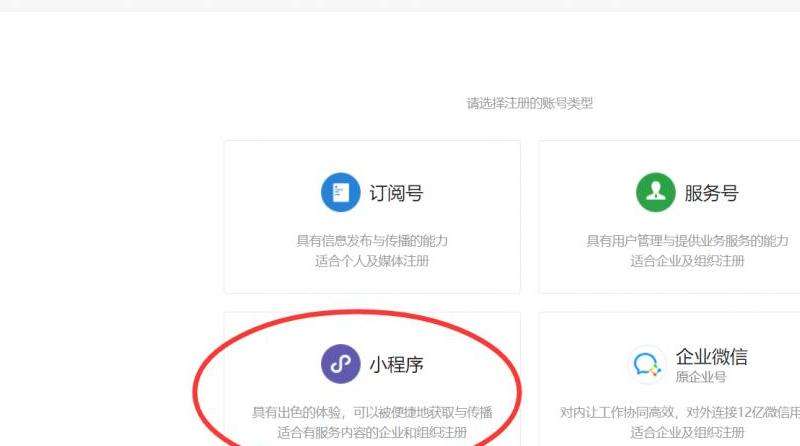Screen dimensions: 800x446
Task: Click the green 服务号 person icon
Action: [656, 192]
